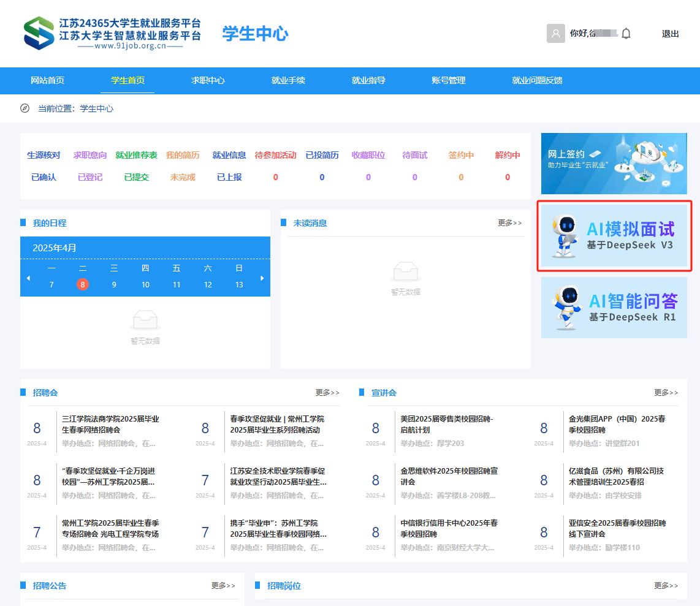Screen dimensions: 700x606
Task: Select date 9 in the calendar
Action: click(x=114, y=284)
